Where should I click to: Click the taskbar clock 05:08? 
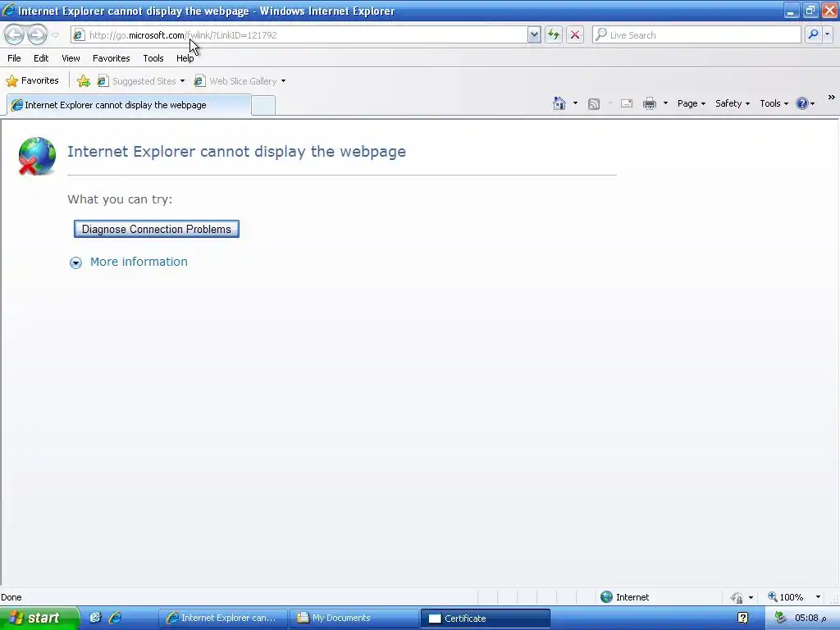tap(810, 618)
